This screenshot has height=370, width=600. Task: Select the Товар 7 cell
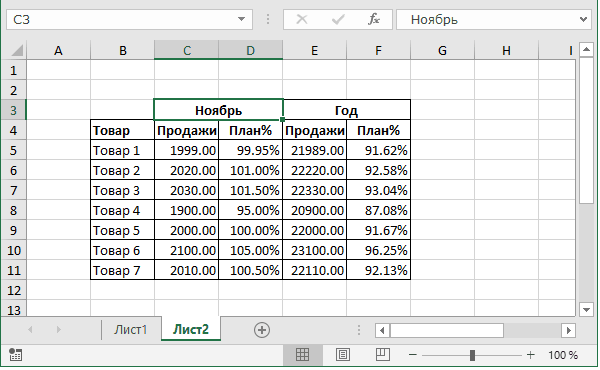coord(122,270)
